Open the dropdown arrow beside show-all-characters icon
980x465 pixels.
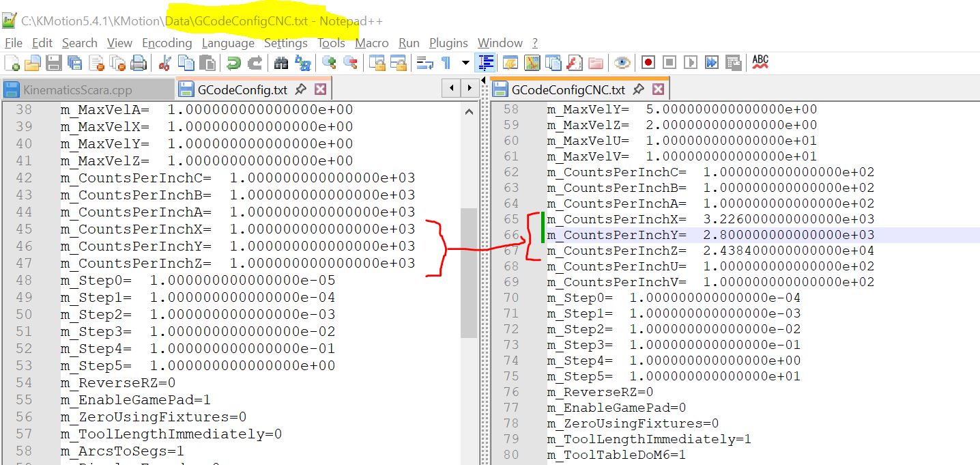[x=465, y=63]
